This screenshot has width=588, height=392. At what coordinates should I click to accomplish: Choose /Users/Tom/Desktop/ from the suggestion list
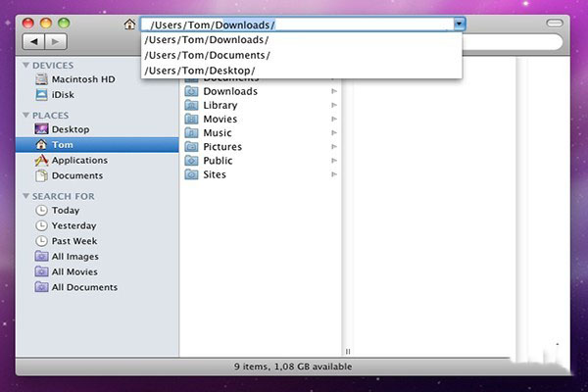tap(302, 71)
